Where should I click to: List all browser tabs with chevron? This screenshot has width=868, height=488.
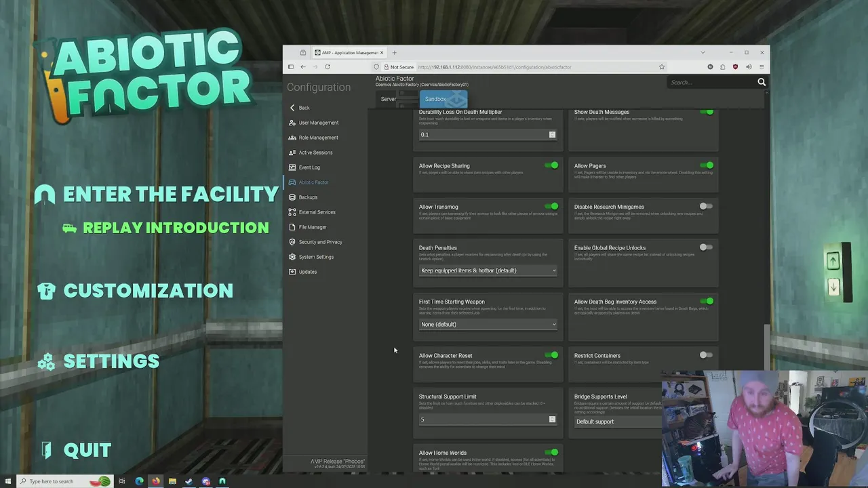(x=703, y=52)
